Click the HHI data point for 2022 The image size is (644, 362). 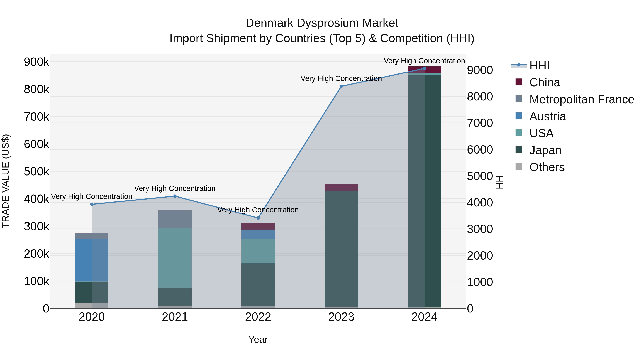tap(258, 218)
